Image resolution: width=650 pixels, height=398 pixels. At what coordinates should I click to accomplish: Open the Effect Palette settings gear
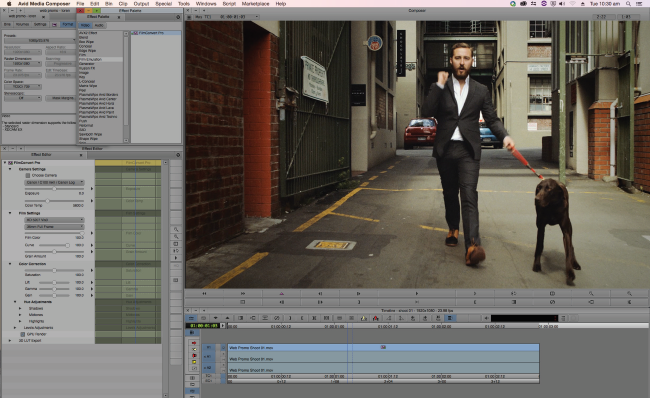point(178,17)
